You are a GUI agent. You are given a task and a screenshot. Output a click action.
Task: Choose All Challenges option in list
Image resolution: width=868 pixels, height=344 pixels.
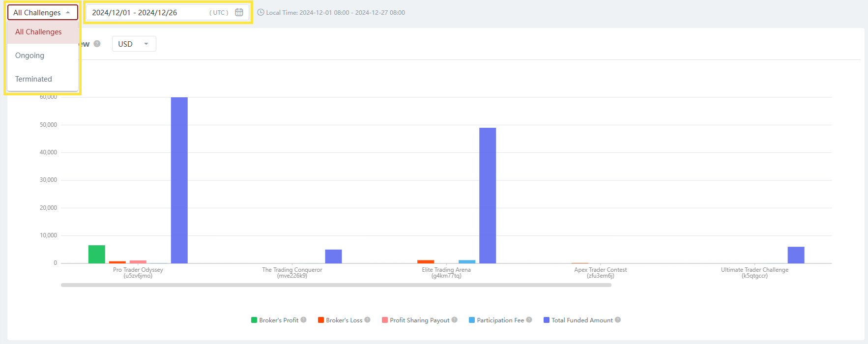38,32
